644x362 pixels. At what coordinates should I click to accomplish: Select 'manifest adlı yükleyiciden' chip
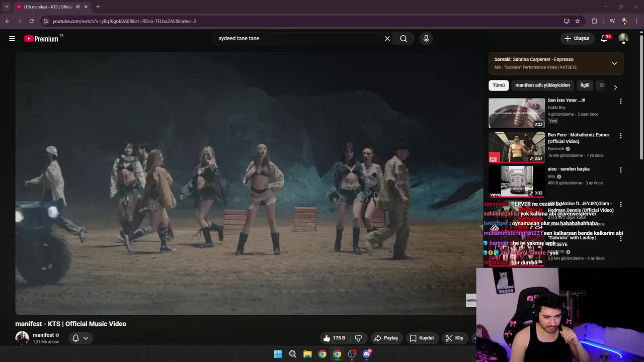pyautogui.click(x=542, y=85)
